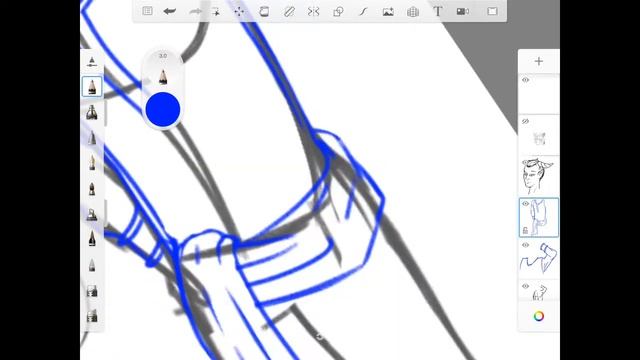Image resolution: width=640 pixels, height=360 pixels.
Task: Open the brush library above brush list
Action: click(92, 62)
